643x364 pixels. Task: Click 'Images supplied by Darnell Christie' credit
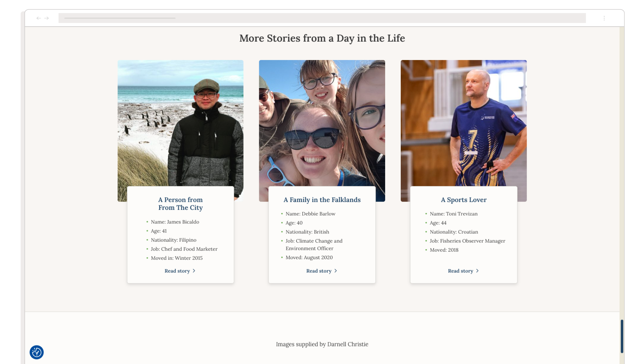tap(322, 344)
